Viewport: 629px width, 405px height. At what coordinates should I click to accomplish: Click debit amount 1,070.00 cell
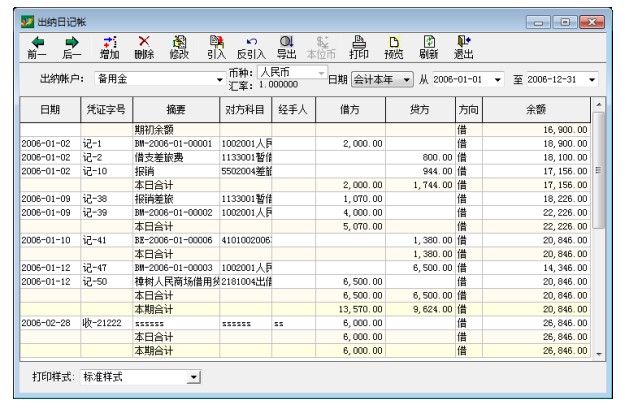pos(350,199)
